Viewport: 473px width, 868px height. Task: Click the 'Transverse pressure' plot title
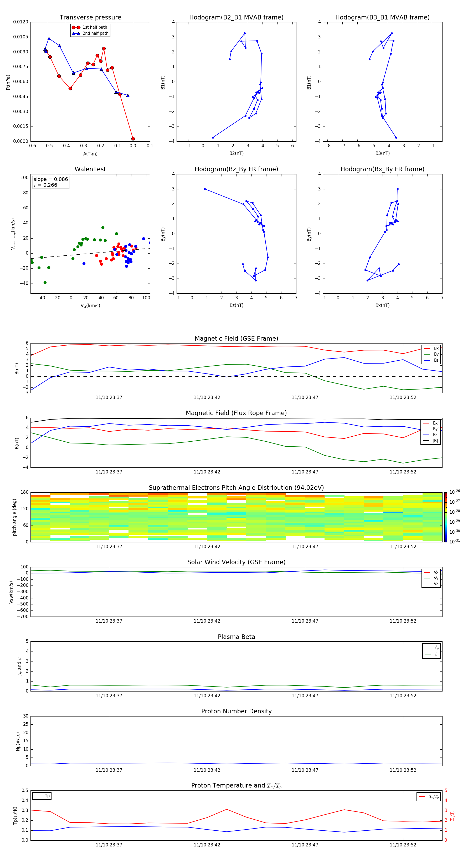click(x=90, y=18)
